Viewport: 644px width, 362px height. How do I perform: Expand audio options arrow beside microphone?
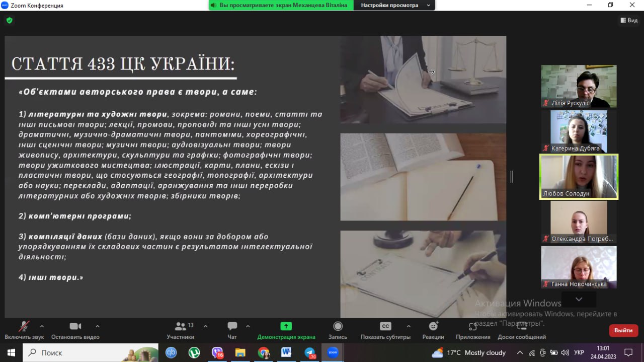(x=42, y=326)
